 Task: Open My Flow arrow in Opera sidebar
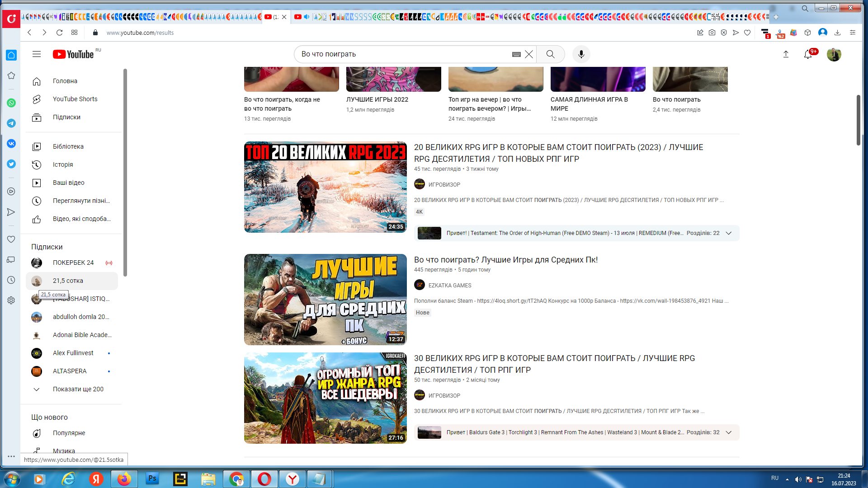coord(11,212)
